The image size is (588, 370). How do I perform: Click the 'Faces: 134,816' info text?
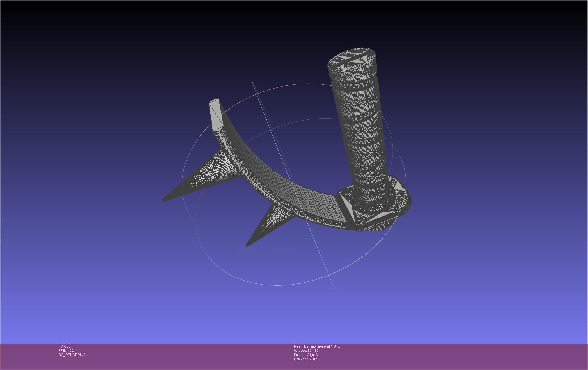coord(306,355)
